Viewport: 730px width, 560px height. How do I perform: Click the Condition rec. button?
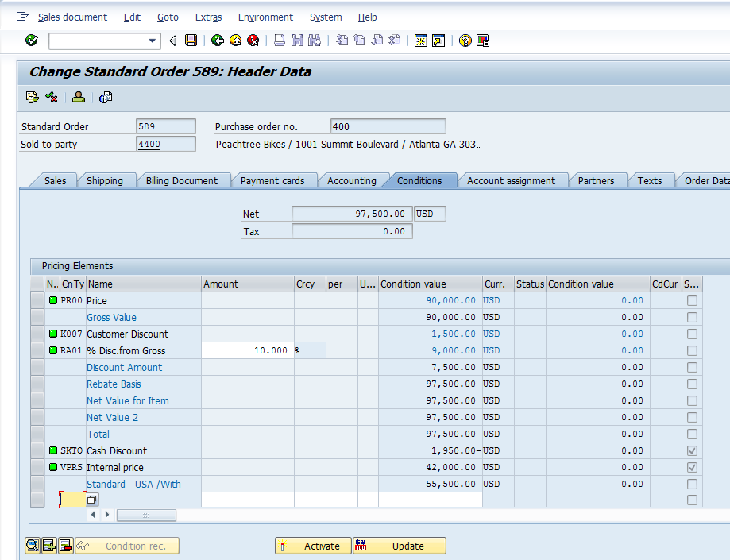click(127, 546)
